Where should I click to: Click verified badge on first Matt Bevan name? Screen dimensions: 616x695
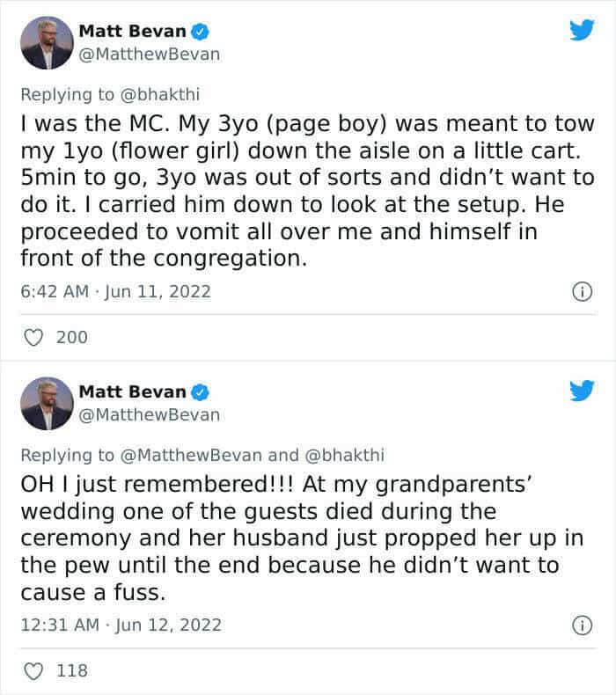(200, 31)
